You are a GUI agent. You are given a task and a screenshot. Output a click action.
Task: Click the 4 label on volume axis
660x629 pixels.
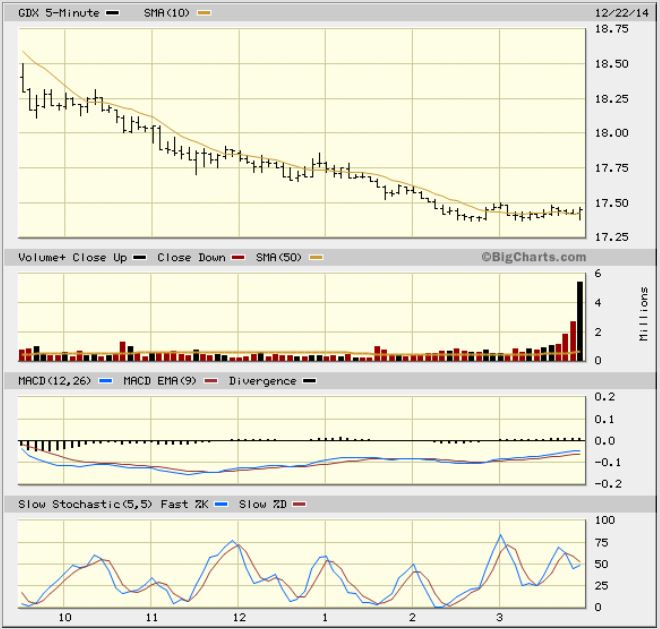pyautogui.click(x=598, y=303)
